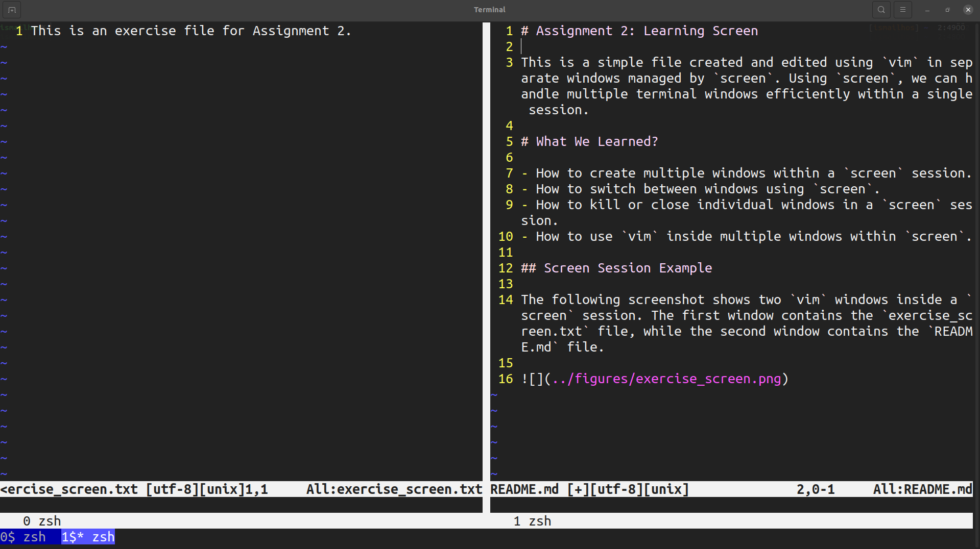This screenshot has width=980, height=549.
Task: Click the '1 zsh' screen region caption
Action: (532, 521)
